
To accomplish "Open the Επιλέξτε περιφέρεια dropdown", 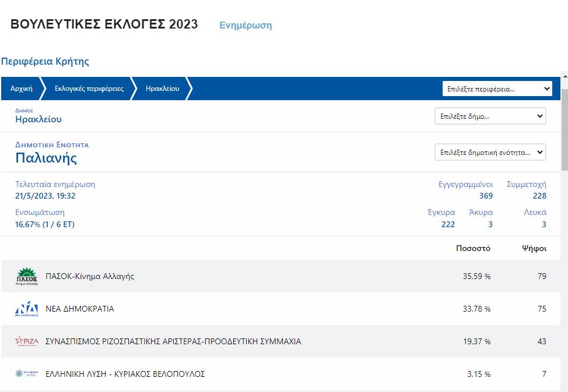I will click(497, 89).
